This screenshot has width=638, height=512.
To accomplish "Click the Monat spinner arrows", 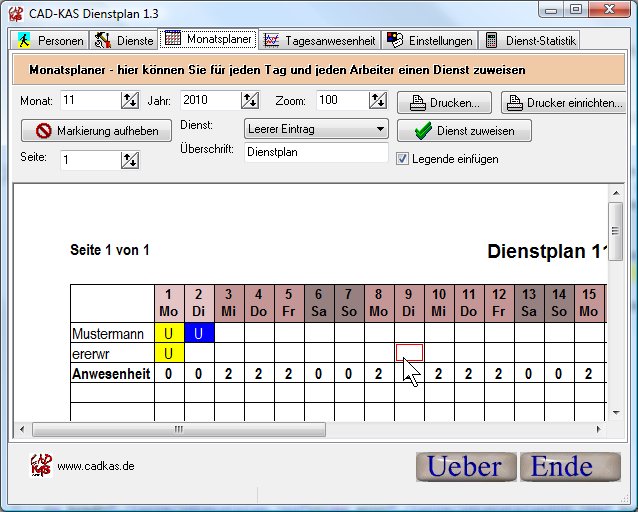I will tap(130, 100).
